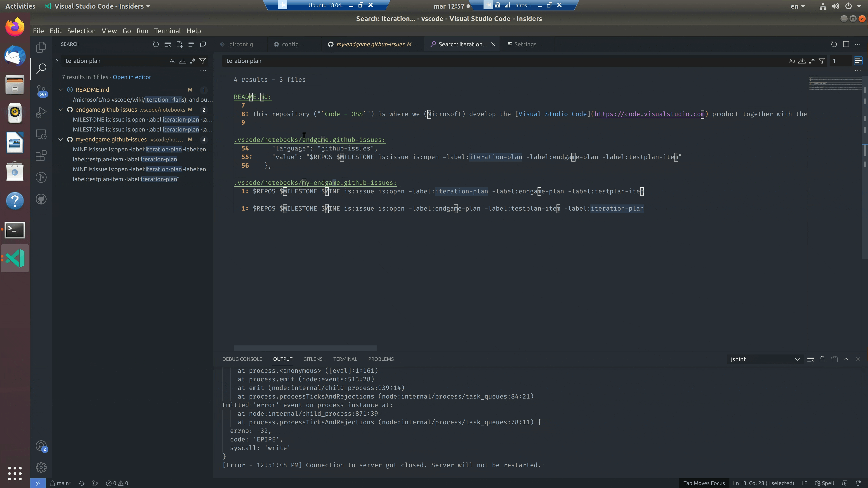This screenshot has height=488, width=868.
Task: Toggle regular expression in sidebar search
Action: [192, 61]
